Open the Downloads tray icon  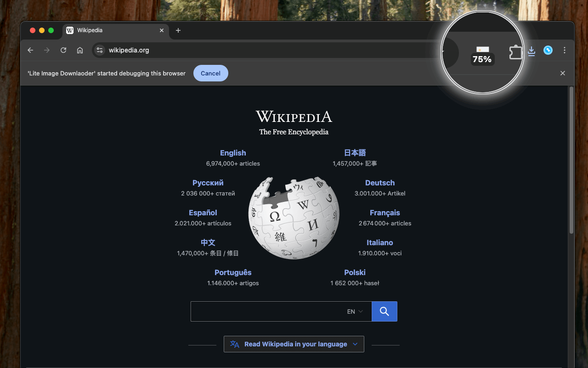click(x=531, y=51)
